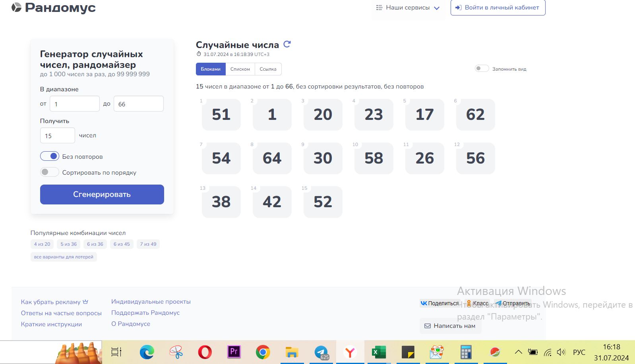Click the VK Поделиться share button
The height and width of the screenshot is (364, 635).
pyautogui.click(x=440, y=303)
